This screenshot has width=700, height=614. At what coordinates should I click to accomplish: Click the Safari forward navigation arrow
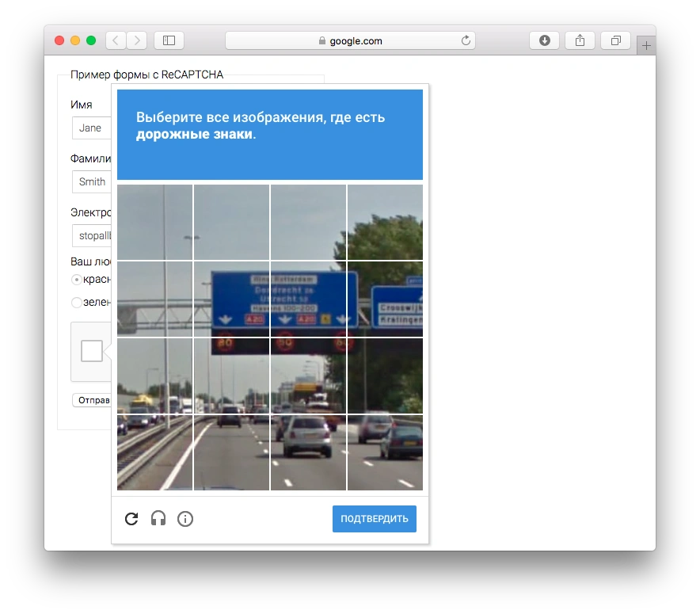coord(136,40)
